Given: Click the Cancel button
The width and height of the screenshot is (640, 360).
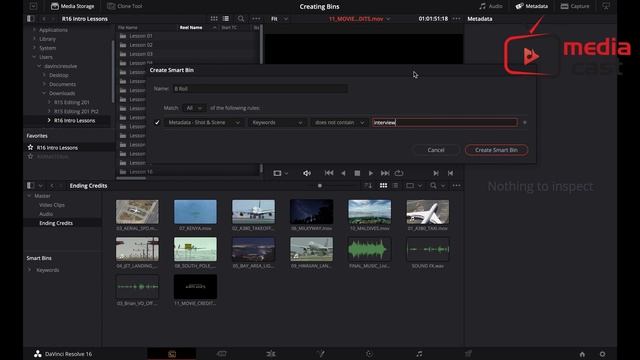Looking at the screenshot, I should [x=436, y=150].
